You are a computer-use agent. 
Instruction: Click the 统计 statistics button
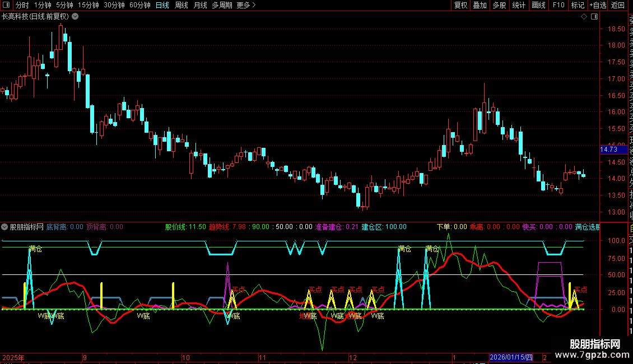click(519, 5)
